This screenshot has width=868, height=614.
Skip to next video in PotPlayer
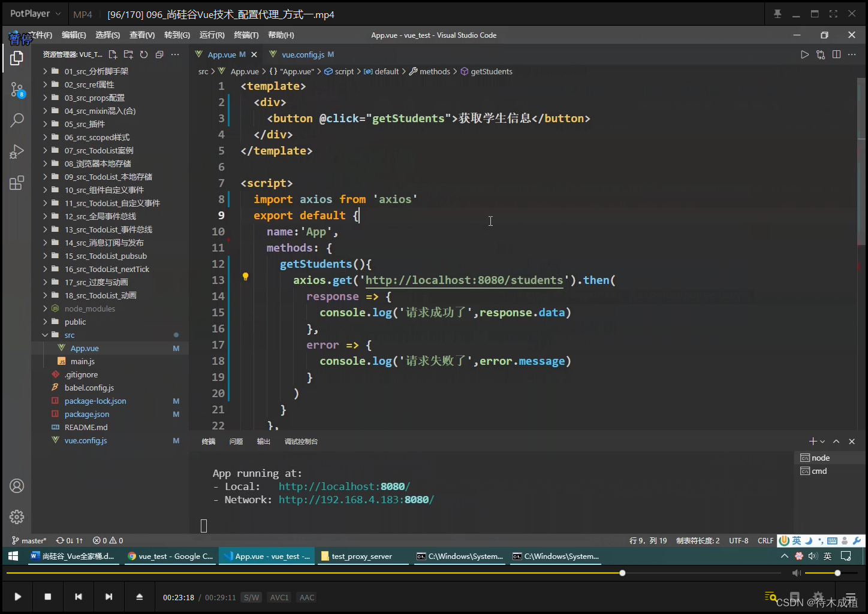[108, 597]
